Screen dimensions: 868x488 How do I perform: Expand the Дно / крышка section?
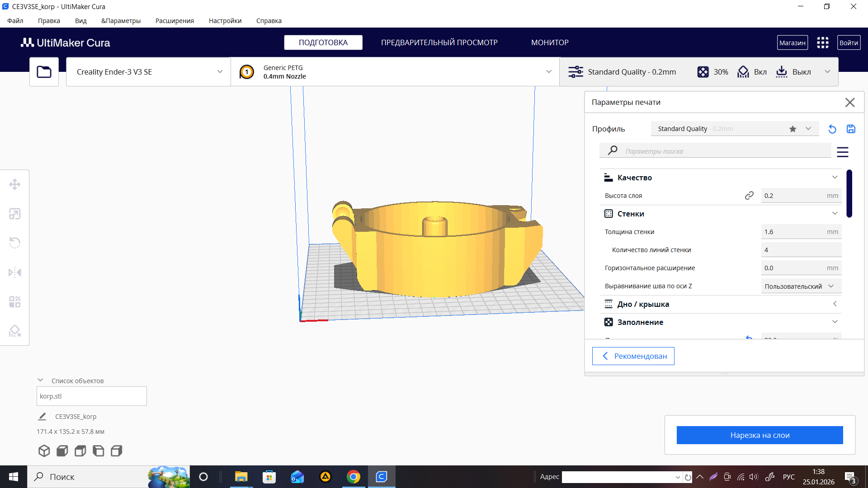tap(721, 304)
